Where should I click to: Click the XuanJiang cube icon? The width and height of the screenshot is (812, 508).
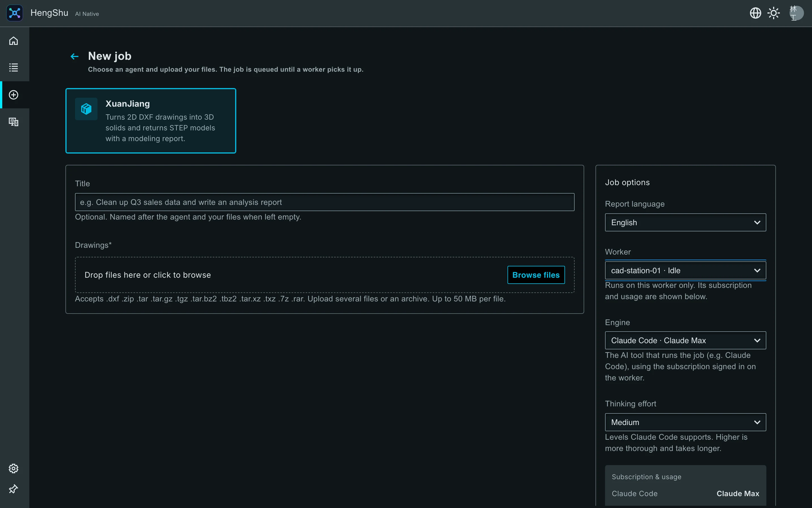86,109
